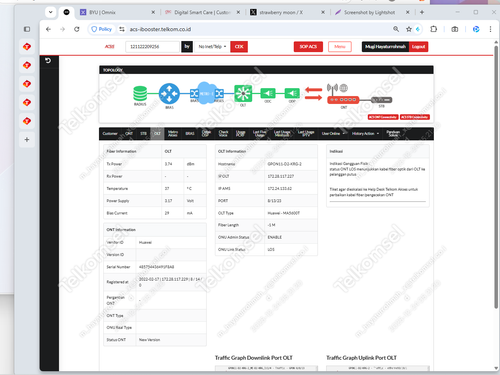This screenshot has height=375, width=500.
Task: Click the page vertical scrollbar
Action: [x=496, y=177]
